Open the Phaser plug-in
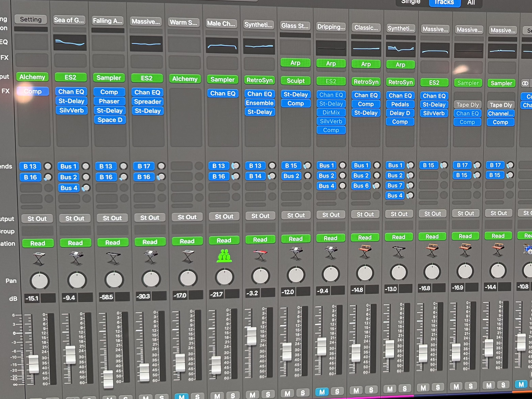The height and width of the screenshot is (399, 532). [x=109, y=101]
